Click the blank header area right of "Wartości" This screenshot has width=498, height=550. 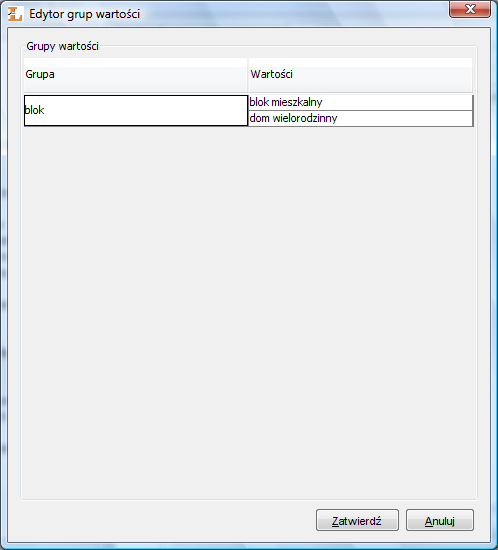382,75
